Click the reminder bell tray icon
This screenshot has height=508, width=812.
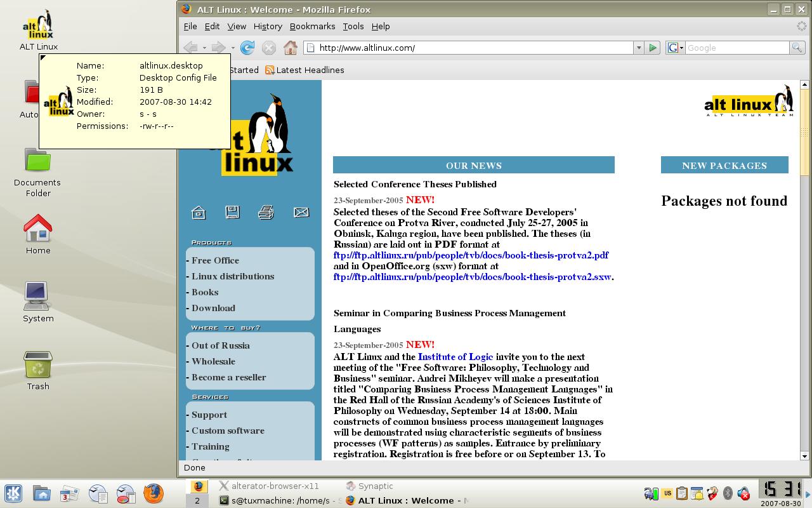(697, 493)
